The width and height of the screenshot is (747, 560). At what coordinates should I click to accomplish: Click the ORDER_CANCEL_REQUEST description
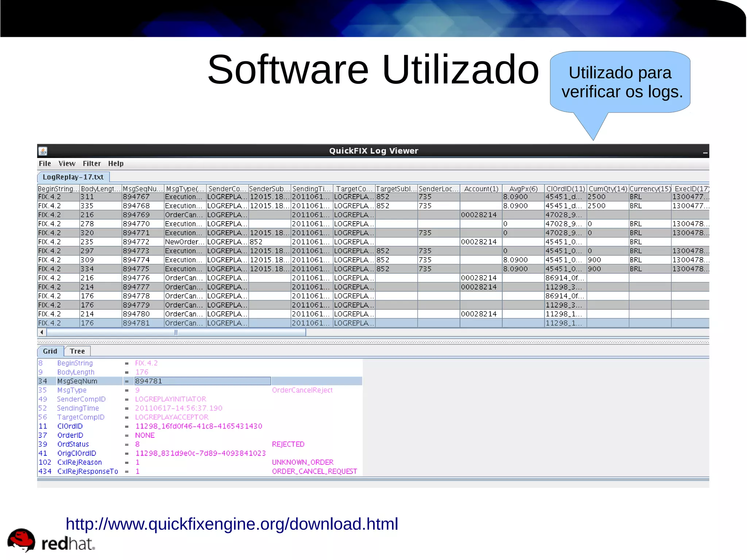click(x=314, y=471)
